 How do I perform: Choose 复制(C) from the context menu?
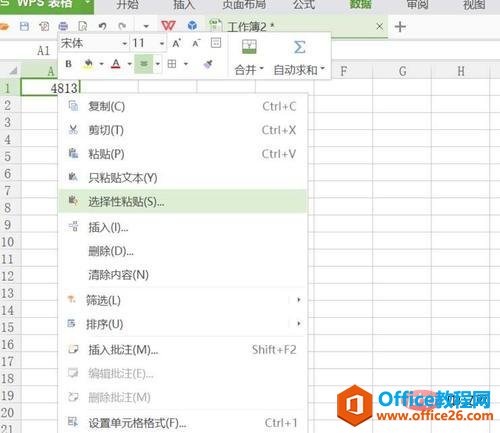182,107
